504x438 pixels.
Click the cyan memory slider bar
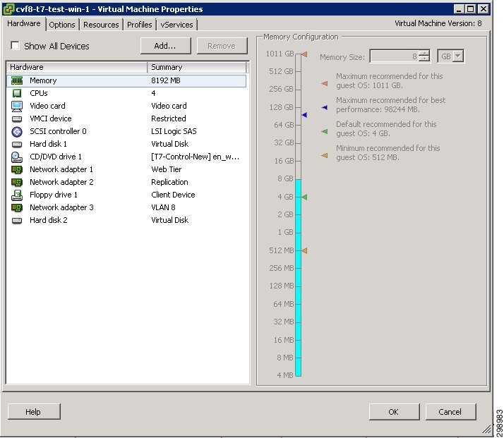point(299,278)
